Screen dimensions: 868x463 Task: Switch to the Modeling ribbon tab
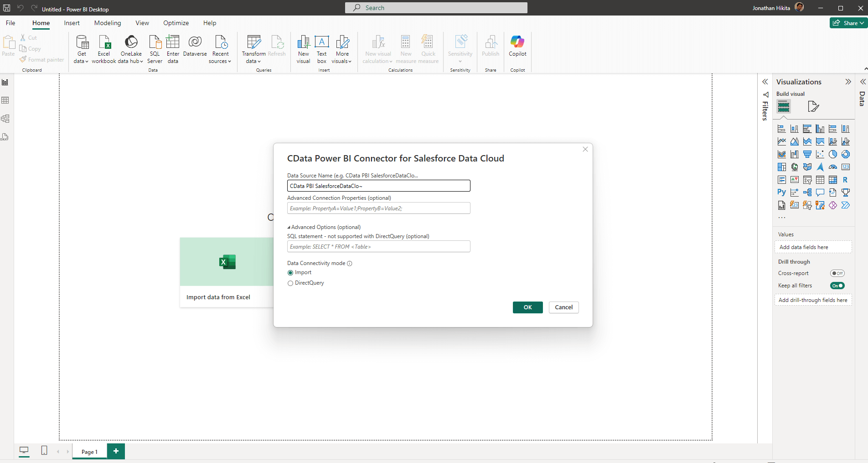pyautogui.click(x=108, y=23)
